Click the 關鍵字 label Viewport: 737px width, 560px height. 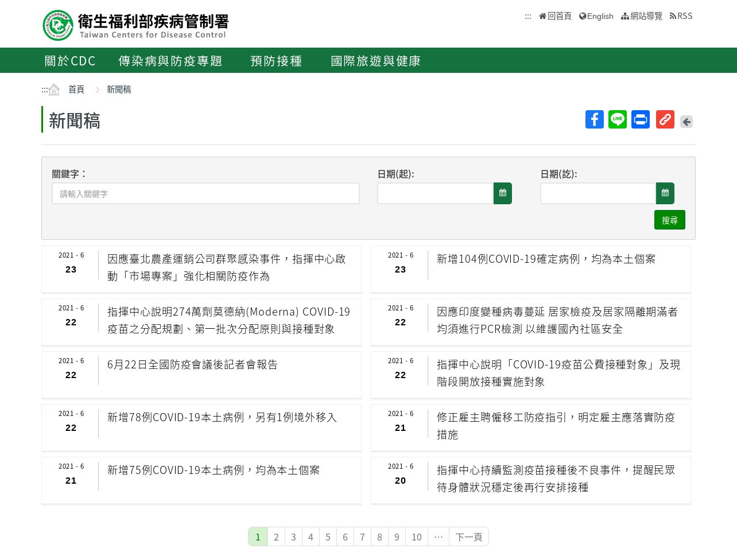pos(69,174)
